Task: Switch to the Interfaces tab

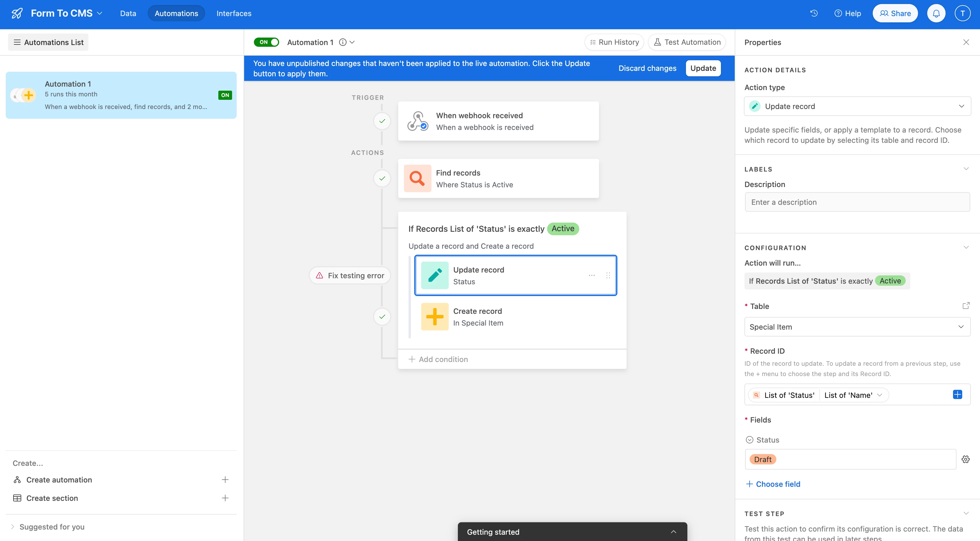Action: point(234,13)
